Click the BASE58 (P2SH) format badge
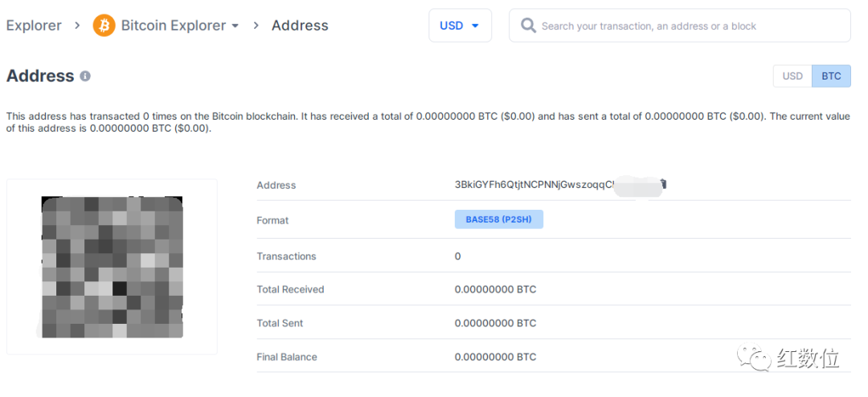The width and height of the screenshot is (868, 397). coord(499,219)
